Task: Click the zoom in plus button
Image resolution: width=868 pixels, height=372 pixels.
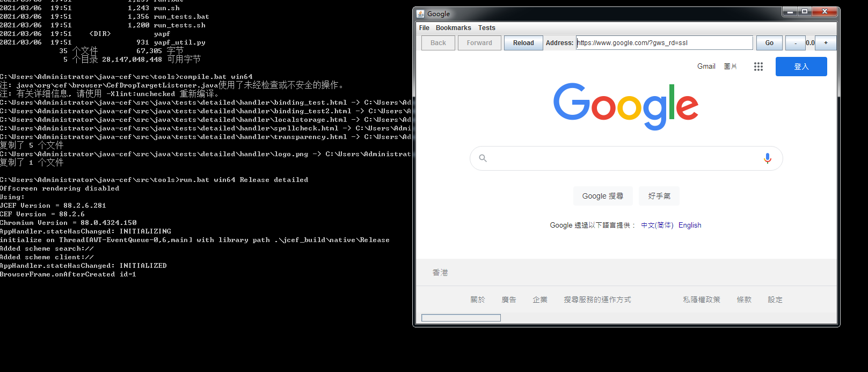Action: [826, 43]
